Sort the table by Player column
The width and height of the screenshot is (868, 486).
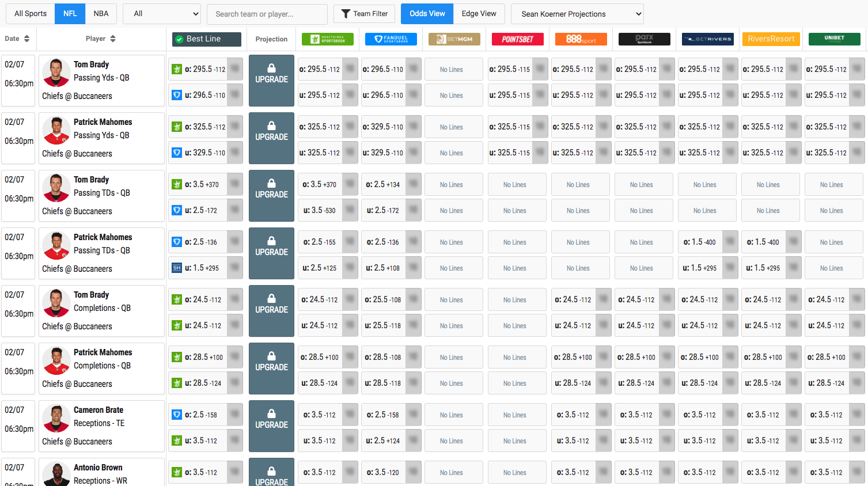[x=101, y=39]
